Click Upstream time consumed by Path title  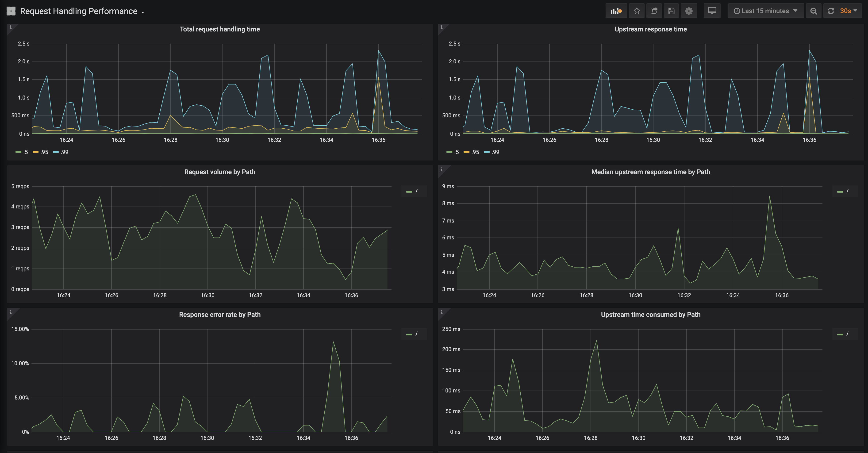[650, 315]
